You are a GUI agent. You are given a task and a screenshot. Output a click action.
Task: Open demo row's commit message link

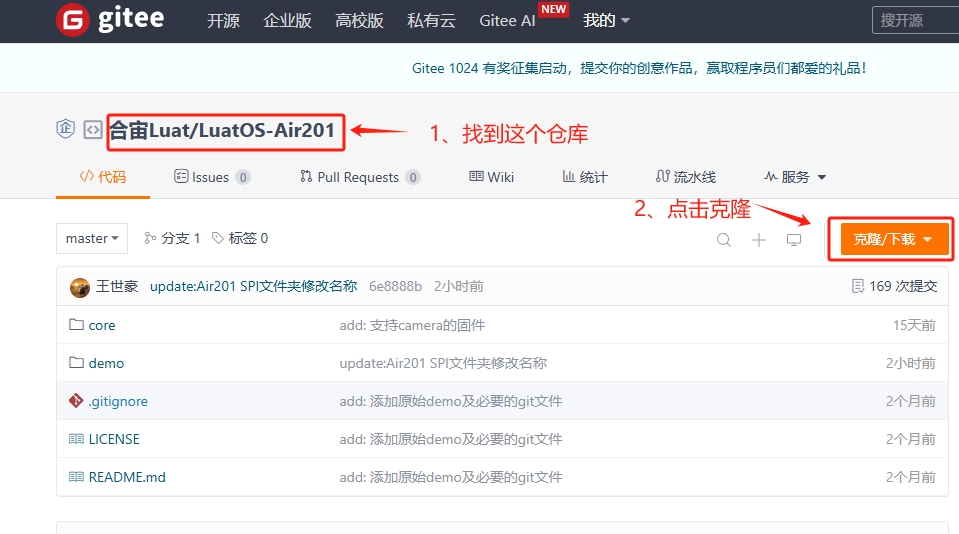pyautogui.click(x=443, y=363)
